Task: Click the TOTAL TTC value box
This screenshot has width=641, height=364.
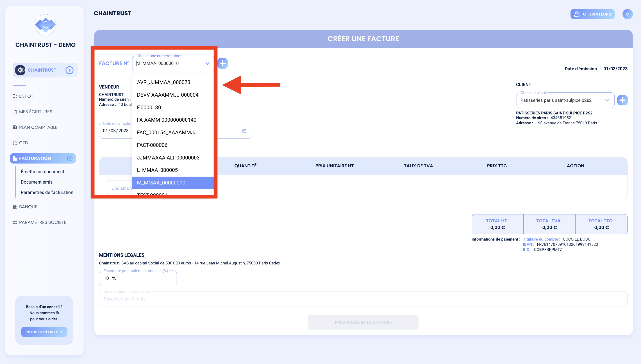Action: pyautogui.click(x=602, y=224)
